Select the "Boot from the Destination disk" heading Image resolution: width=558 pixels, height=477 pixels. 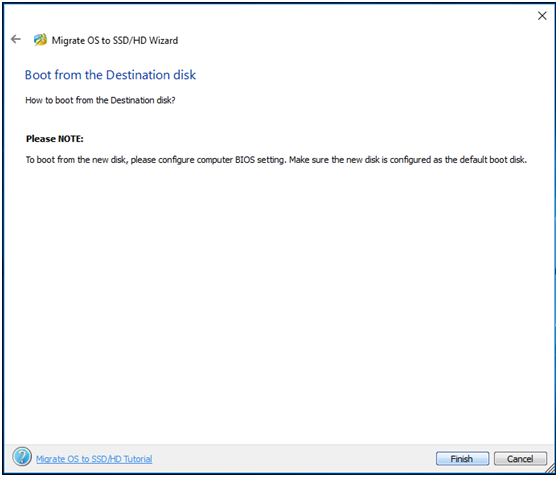(110, 75)
